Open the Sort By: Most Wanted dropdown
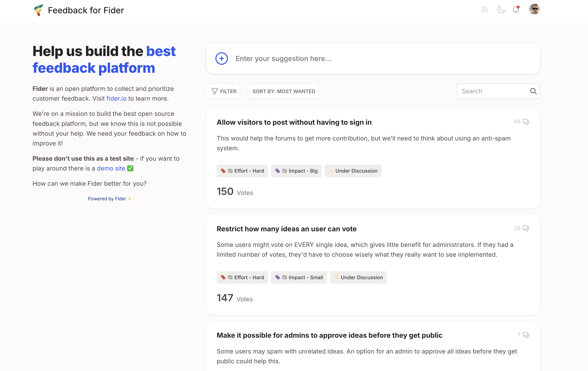The height and width of the screenshot is (371, 588). (x=283, y=91)
